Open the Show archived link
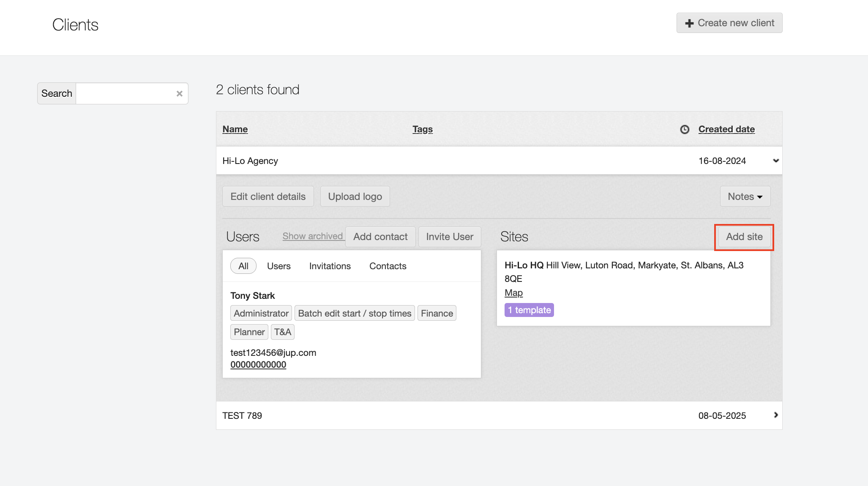This screenshot has height=486, width=868. click(313, 236)
